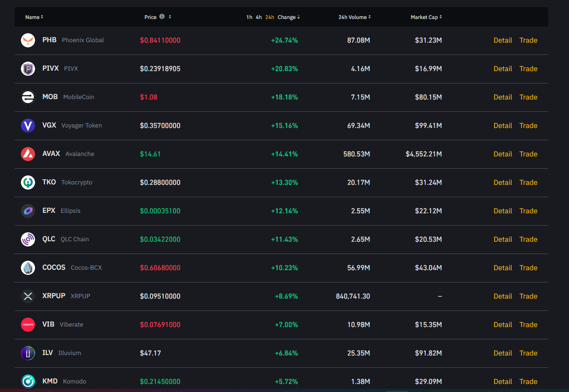Viewport: 569px width, 392px height.
Task: Click the Viberate VIB logo
Action: tap(28, 325)
